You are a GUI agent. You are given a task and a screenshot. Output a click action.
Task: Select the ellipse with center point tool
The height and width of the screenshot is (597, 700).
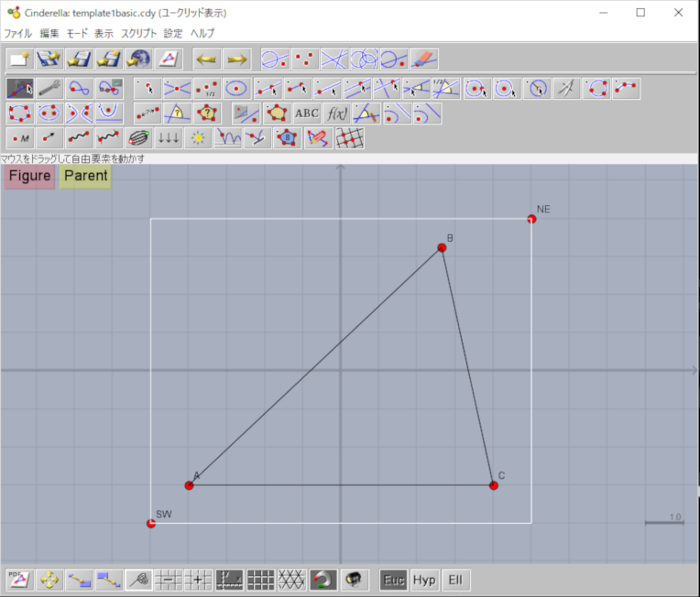pos(236,88)
